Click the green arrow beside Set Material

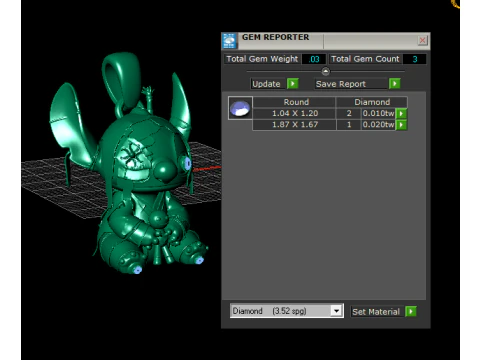411,311
